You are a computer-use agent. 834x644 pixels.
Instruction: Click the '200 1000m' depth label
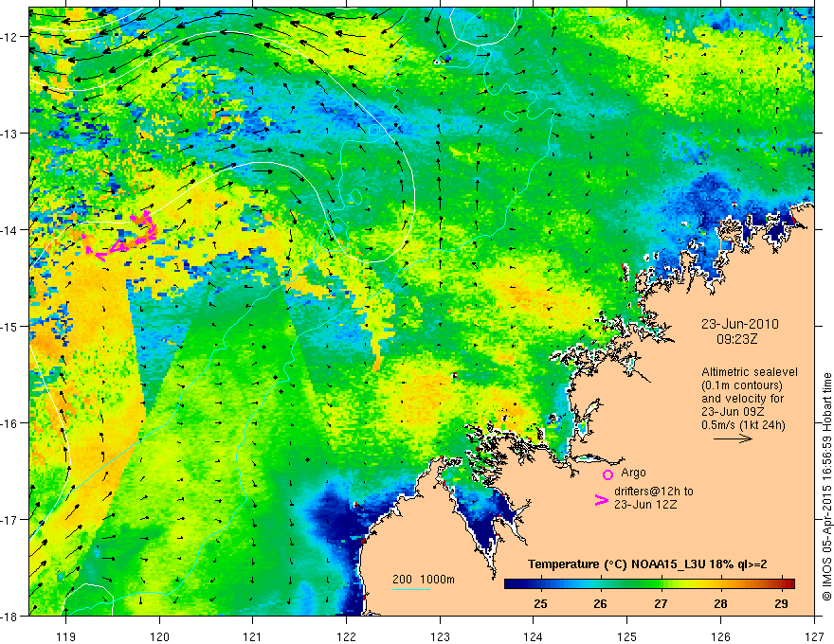[424, 580]
